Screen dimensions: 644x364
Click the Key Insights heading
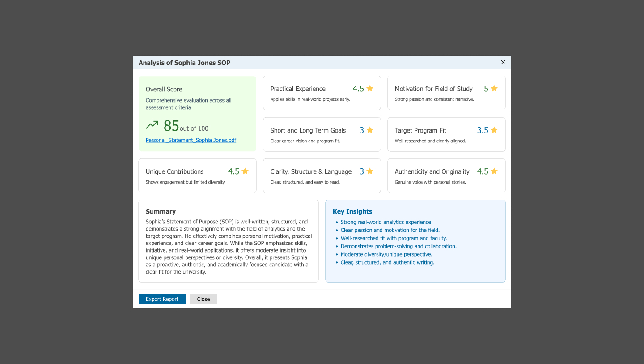[x=352, y=211]
